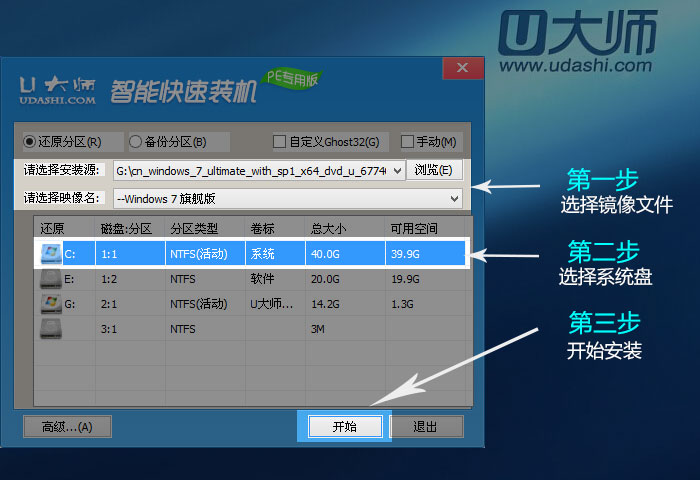The width and height of the screenshot is (700, 480).
Task: Click the NTFS(活动) type cell in G: row
Action: tap(205, 304)
